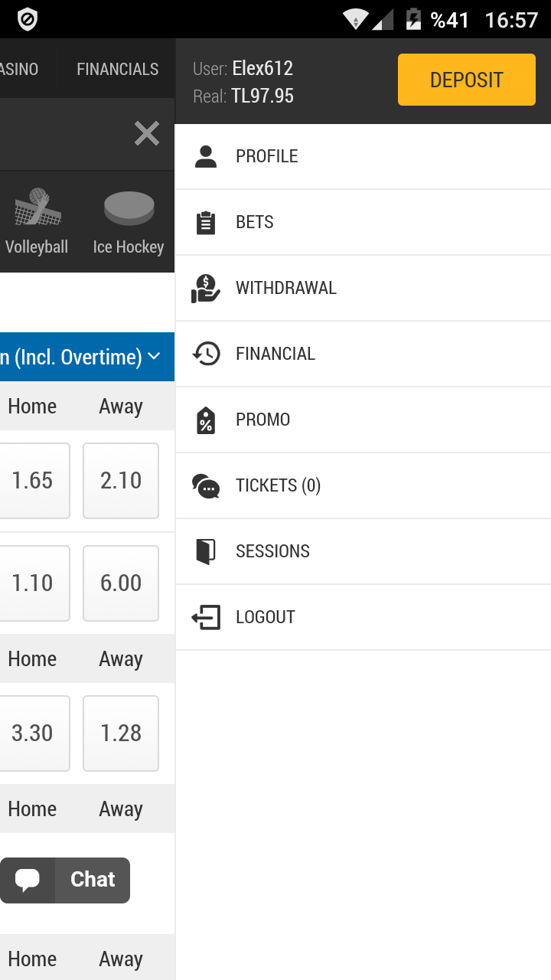Choose the Volleyball sport icon

point(37,207)
